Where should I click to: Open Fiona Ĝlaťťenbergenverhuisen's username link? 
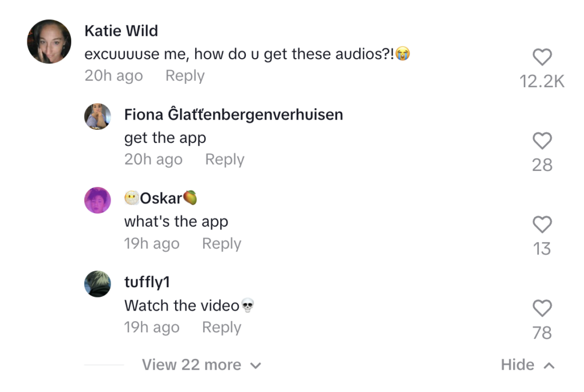tap(233, 115)
